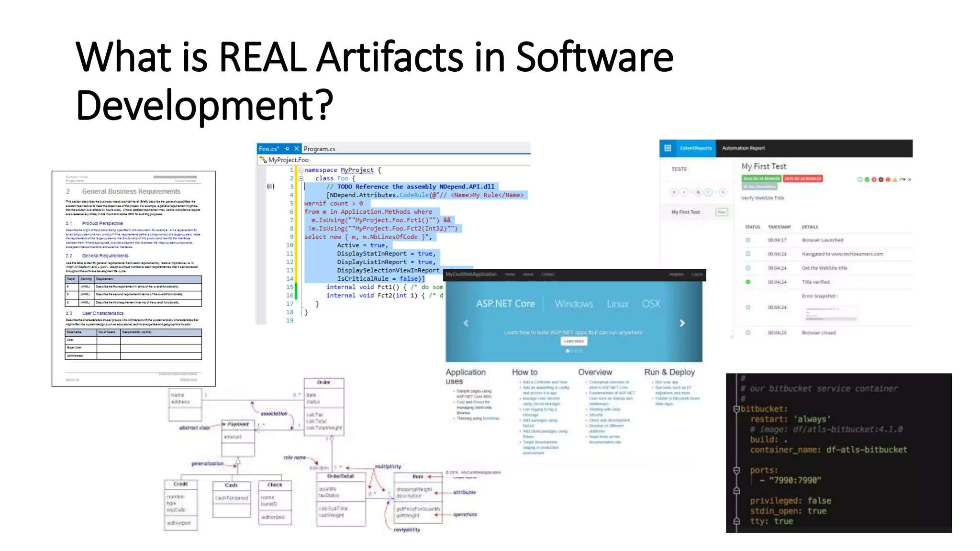980x551 pixels.
Task: Click the 'Add a Controller and View' link
Action: [545, 382]
